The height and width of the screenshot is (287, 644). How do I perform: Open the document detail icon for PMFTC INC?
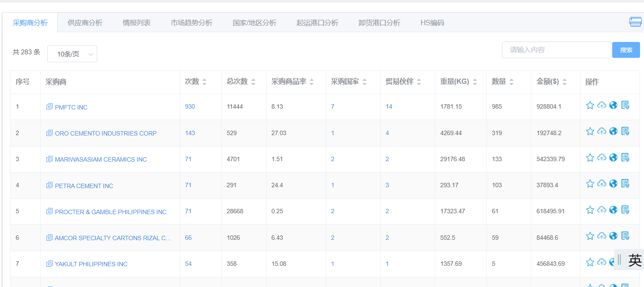625,105
